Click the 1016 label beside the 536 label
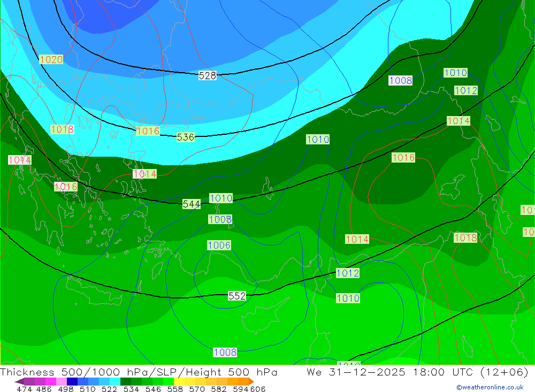Screen dimensions: 535x392 point(148,130)
